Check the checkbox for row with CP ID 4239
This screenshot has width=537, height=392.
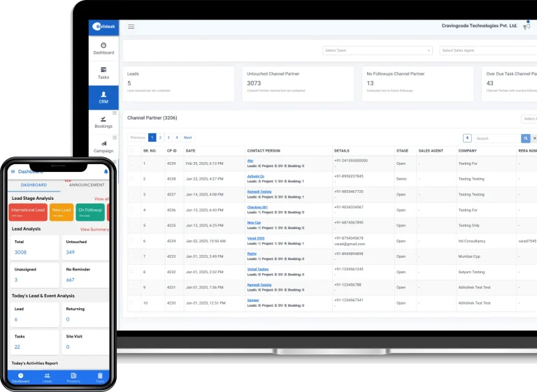point(131,164)
